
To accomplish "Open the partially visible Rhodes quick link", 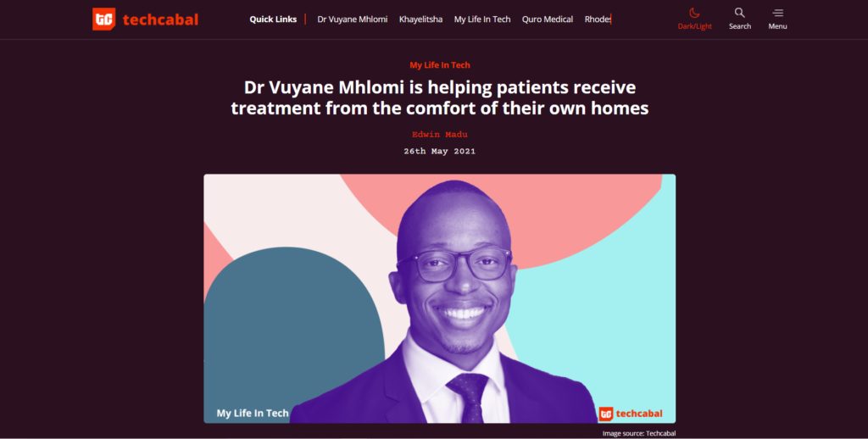I will tap(598, 19).
